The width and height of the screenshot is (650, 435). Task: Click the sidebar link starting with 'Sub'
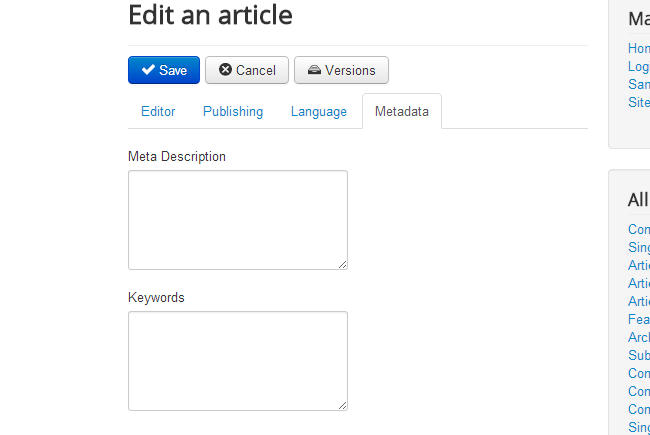(x=639, y=355)
